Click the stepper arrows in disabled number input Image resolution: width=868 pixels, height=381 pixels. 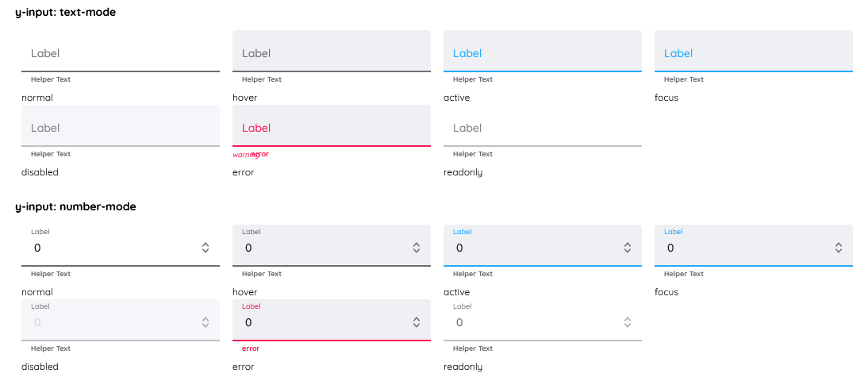[205, 322]
